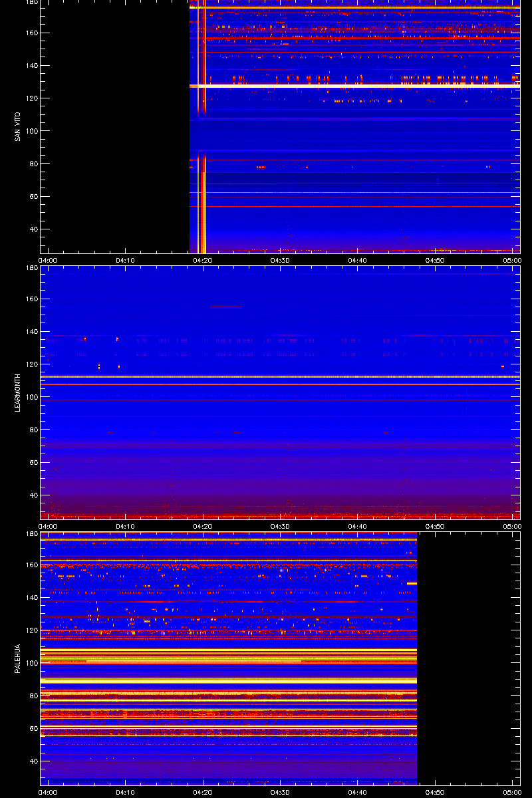Pick 04:30 time label under Palehua panel
532x798 pixels.
(x=280, y=792)
